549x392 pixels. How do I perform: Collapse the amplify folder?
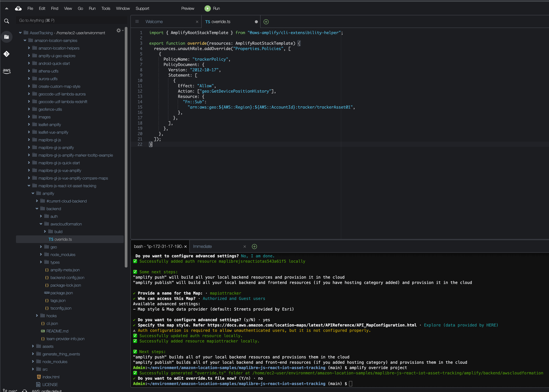tap(33, 193)
